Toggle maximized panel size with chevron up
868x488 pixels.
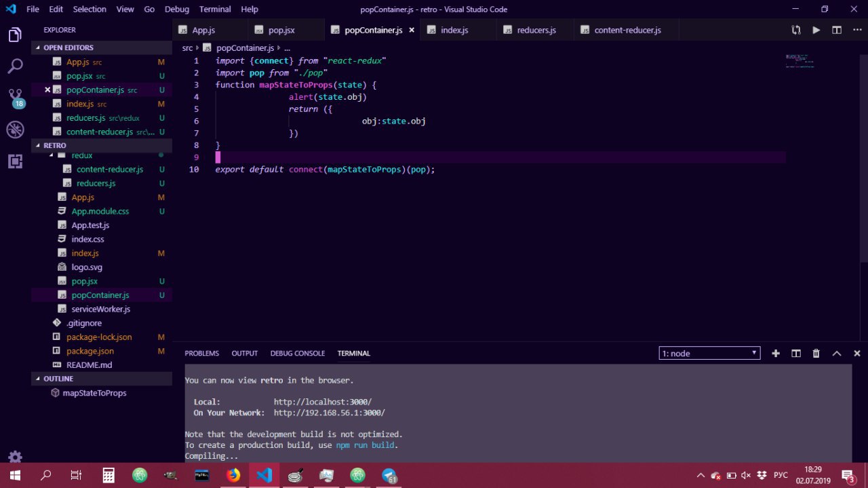click(837, 353)
